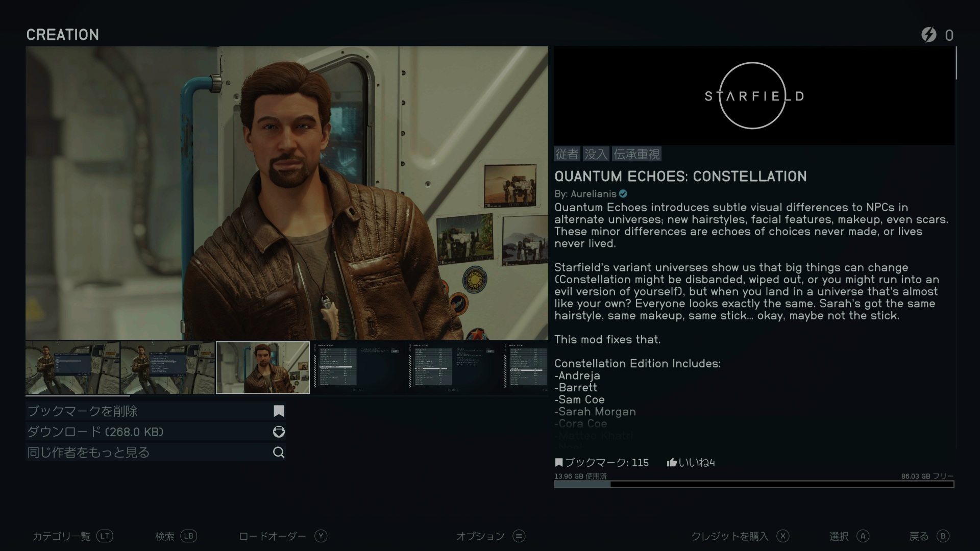
Task: Click the description panel scrollbar
Action: [x=956, y=63]
